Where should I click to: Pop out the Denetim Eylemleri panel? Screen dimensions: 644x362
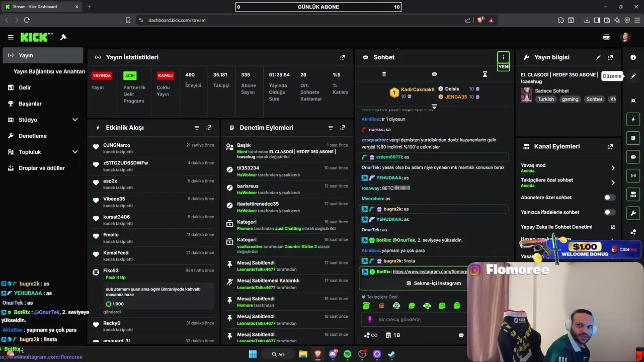[343, 128]
